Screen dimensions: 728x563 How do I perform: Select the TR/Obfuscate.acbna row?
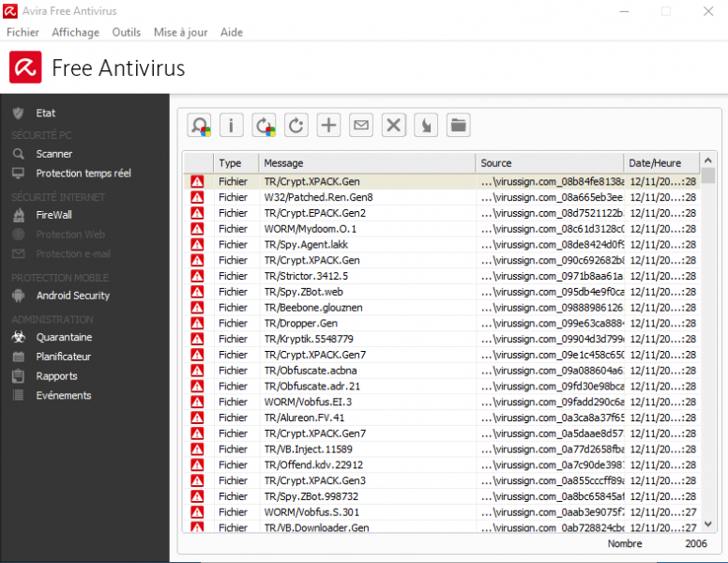click(442, 371)
